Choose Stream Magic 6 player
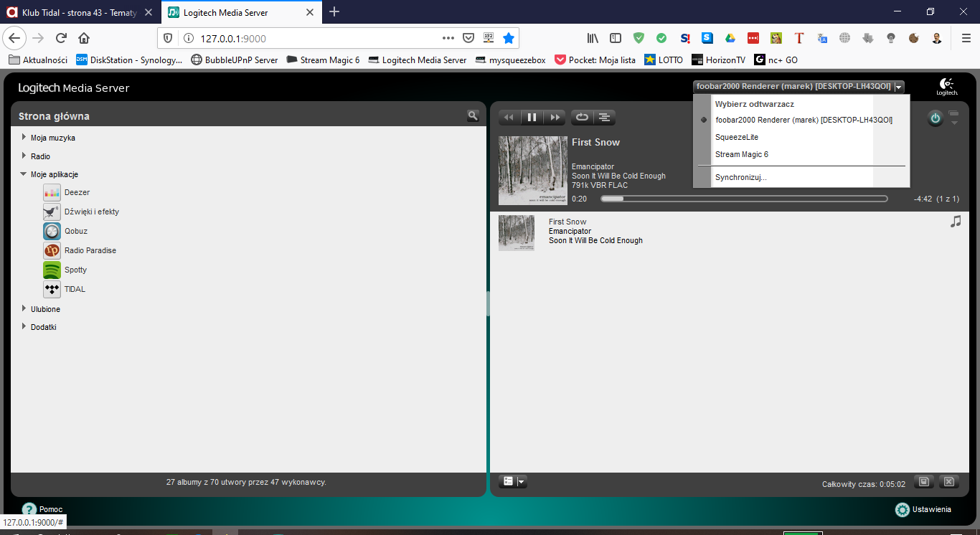Screen dimensions: 980x535 [742, 154]
